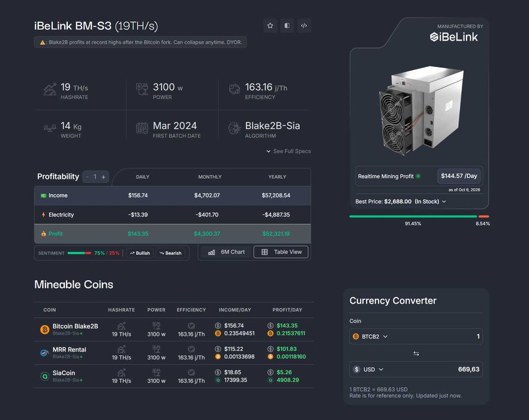This screenshot has width=529, height=420.
Task: Sort by PROFIT/DAY column header
Action: click(287, 310)
